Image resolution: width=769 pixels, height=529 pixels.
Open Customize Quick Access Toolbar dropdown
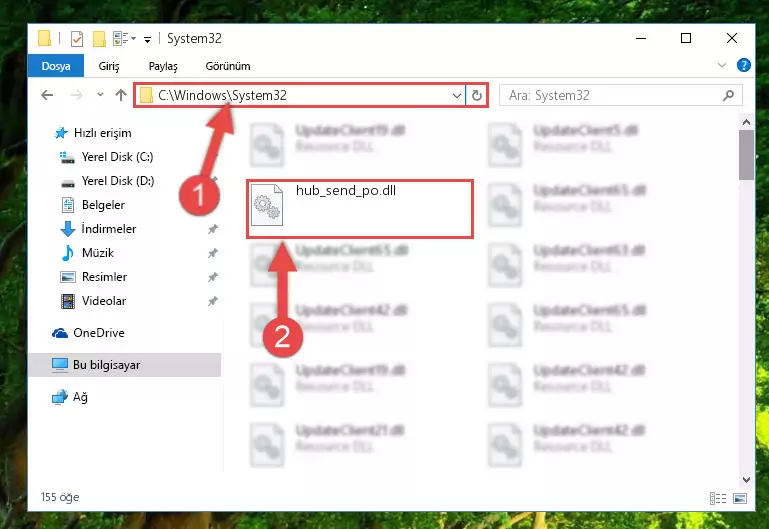tap(147, 40)
